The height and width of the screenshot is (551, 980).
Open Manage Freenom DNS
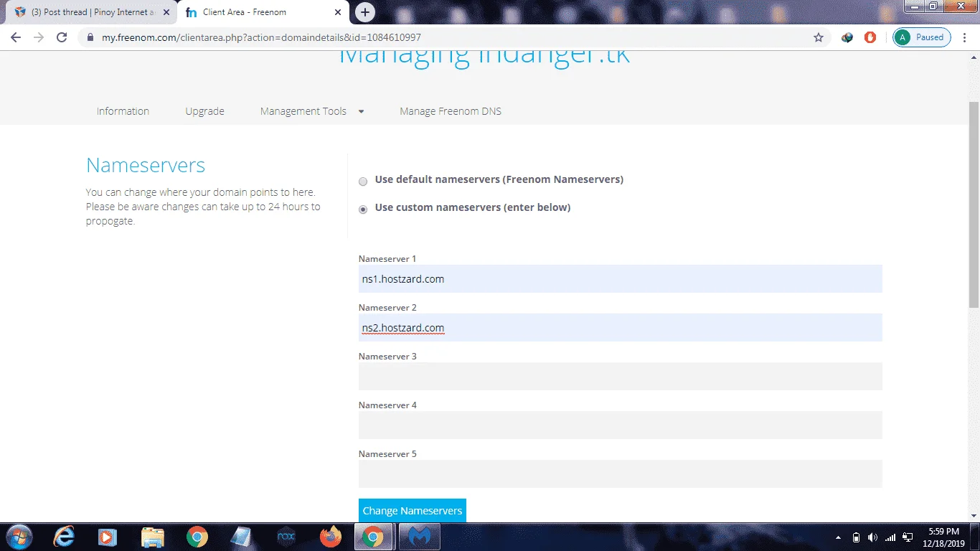pyautogui.click(x=451, y=111)
